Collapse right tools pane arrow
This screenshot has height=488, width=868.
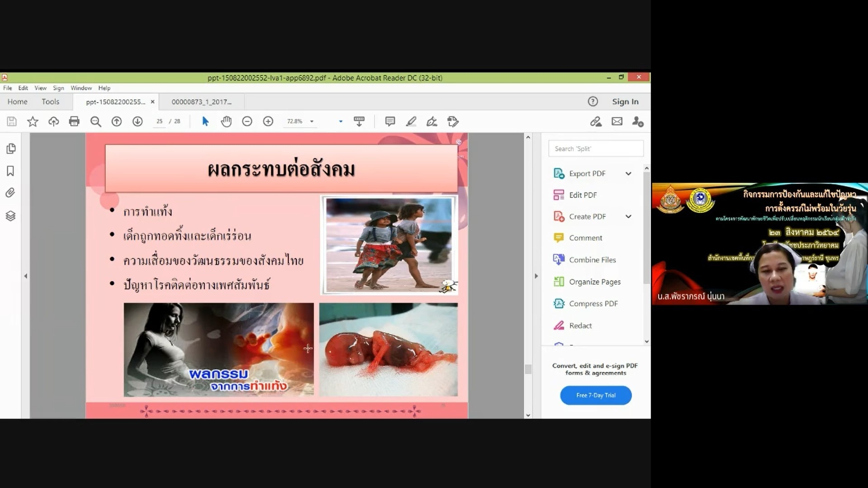[536, 276]
